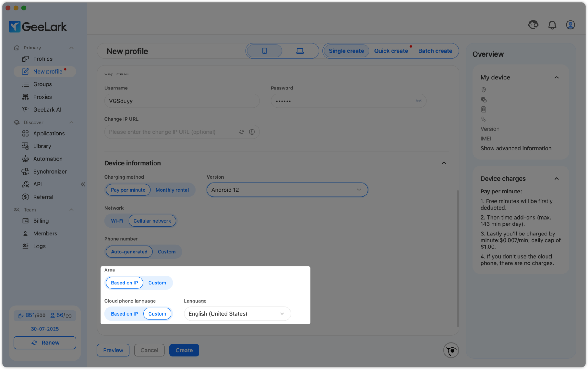
Task: Open the Android 12 version dropdown
Action: click(x=287, y=190)
